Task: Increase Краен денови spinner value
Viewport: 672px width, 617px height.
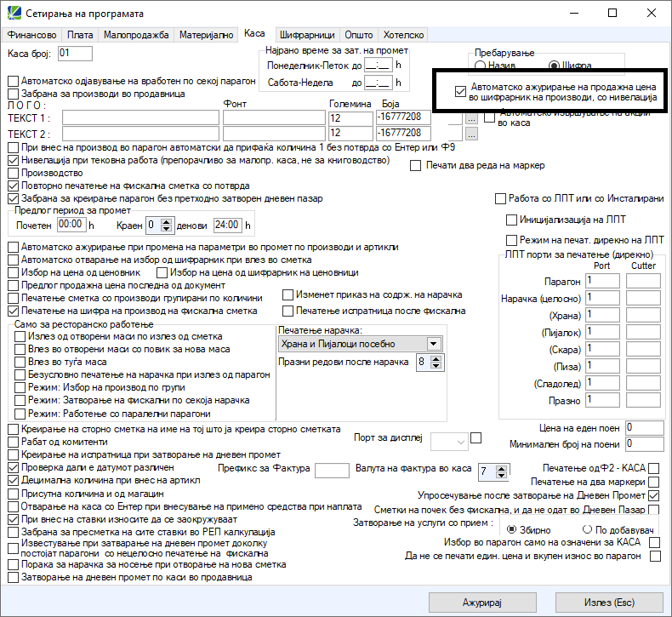Action: (x=167, y=221)
